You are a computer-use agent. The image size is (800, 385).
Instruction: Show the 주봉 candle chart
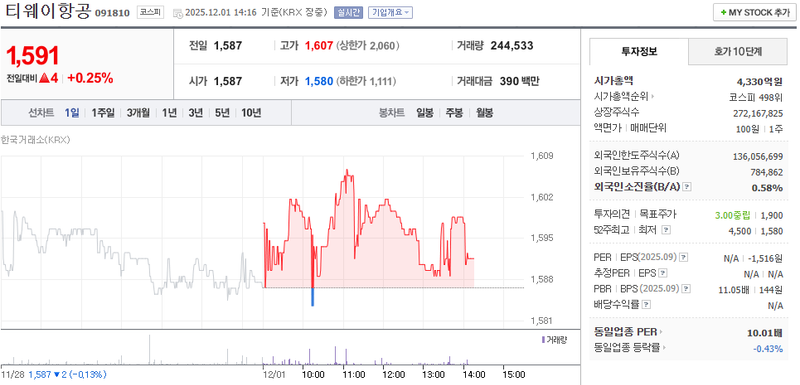point(455,113)
